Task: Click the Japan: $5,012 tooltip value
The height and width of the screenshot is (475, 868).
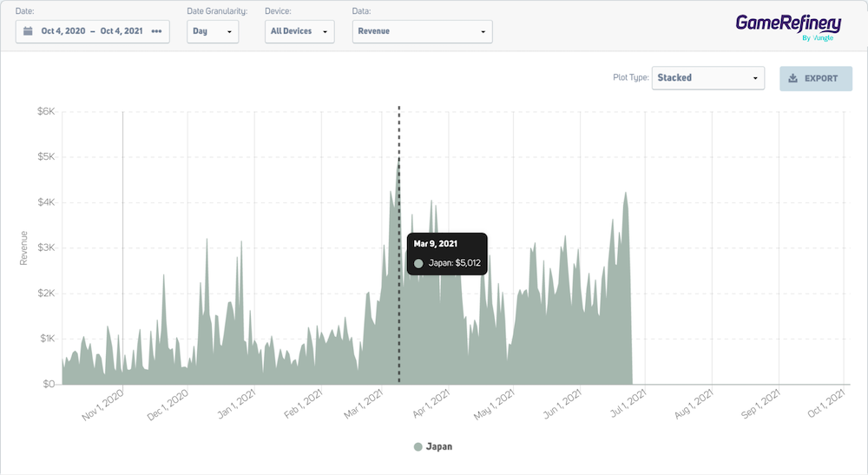Action: click(x=455, y=263)
